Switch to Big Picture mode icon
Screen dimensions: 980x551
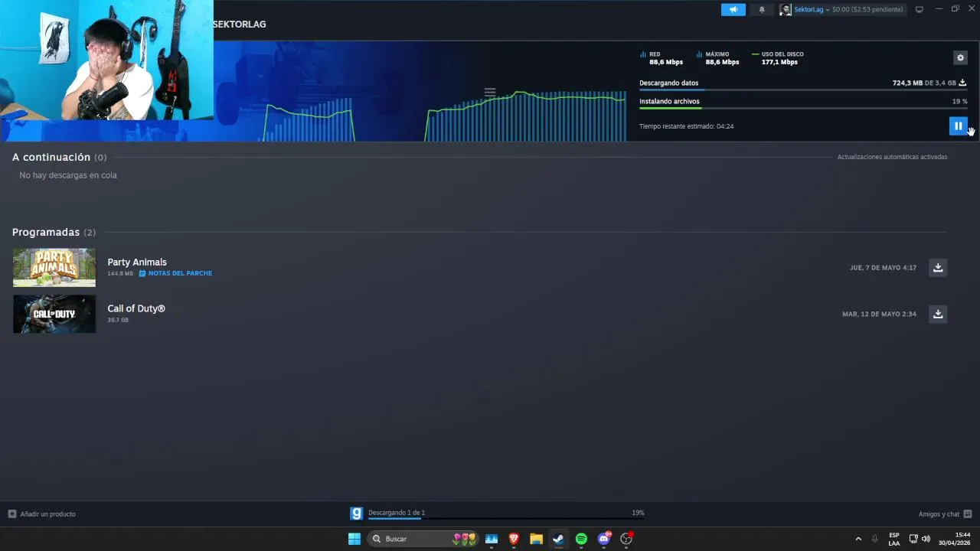[919, 9]
